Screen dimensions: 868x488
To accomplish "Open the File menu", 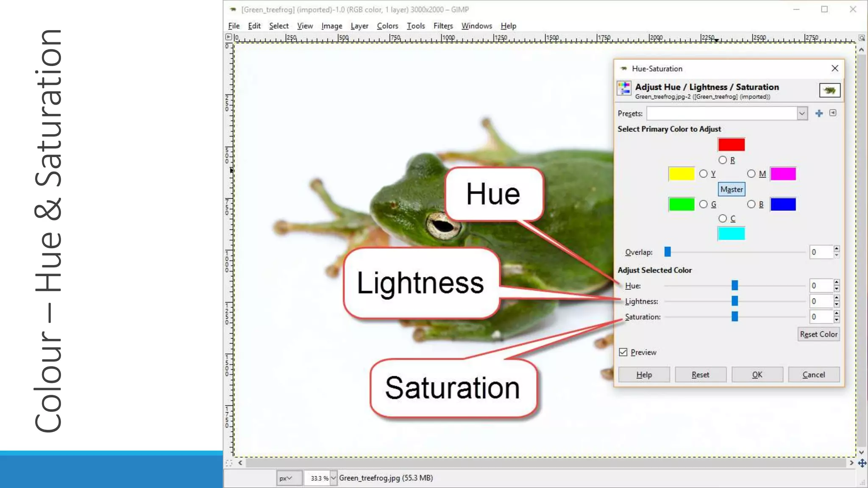I will point(234,26).
